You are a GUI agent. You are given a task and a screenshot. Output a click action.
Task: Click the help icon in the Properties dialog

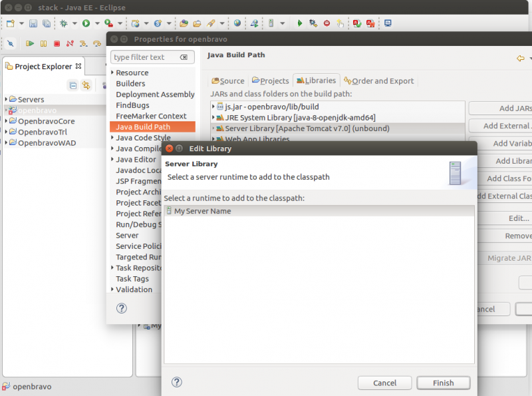tap(122, 307)
